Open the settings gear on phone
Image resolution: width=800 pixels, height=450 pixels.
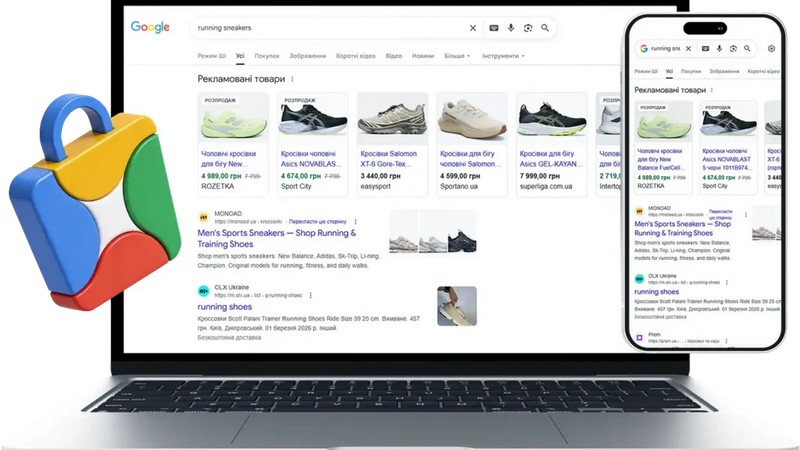771,48
